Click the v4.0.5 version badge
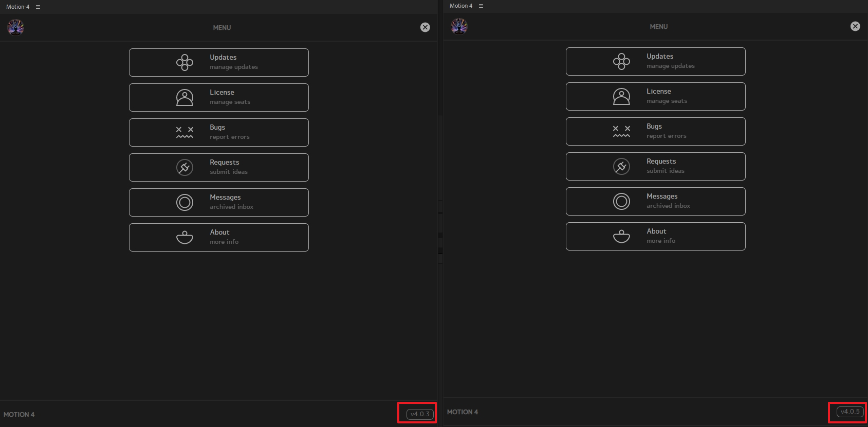Image resolution: width=868 pixels, height=427 pixels. coord(850,412)
